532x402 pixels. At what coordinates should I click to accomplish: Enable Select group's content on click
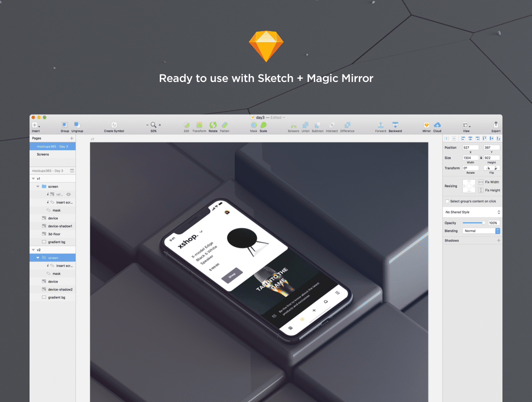(x=447, y=201)
